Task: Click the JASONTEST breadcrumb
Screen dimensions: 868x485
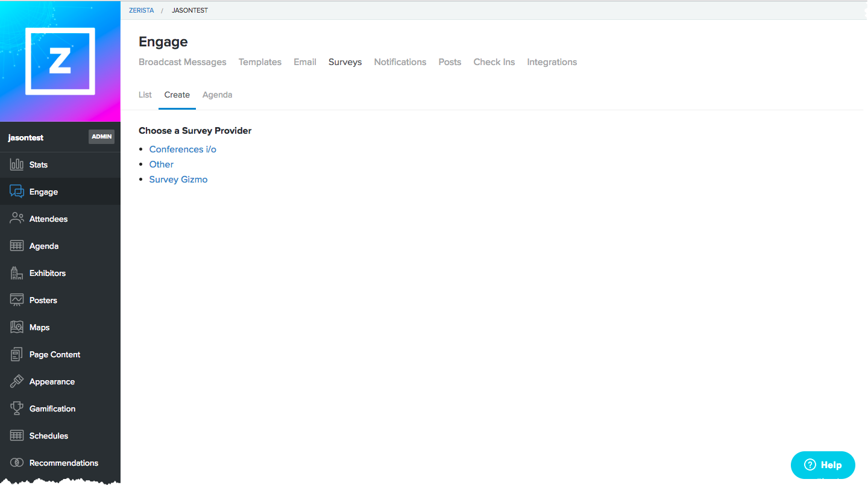Action: (190, 10)
